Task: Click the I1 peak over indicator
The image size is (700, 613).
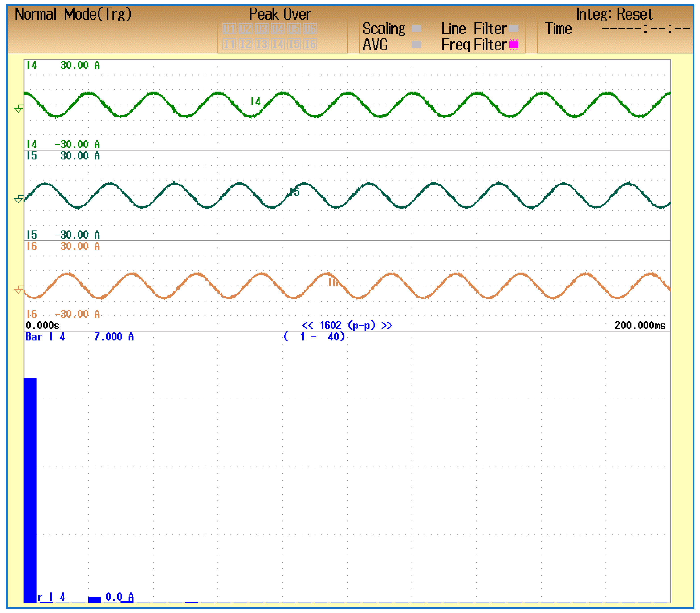Action: click(229, 44)
